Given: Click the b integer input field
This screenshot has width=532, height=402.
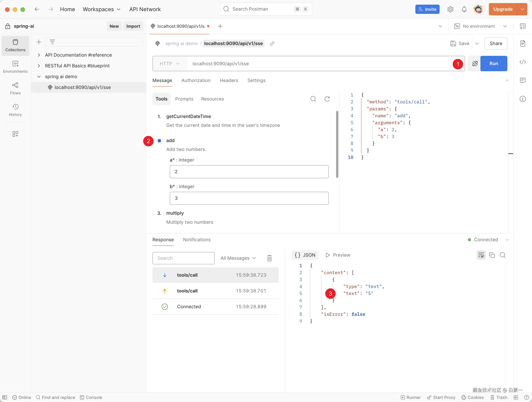Looking at the screenshot, I should (249, 198).
